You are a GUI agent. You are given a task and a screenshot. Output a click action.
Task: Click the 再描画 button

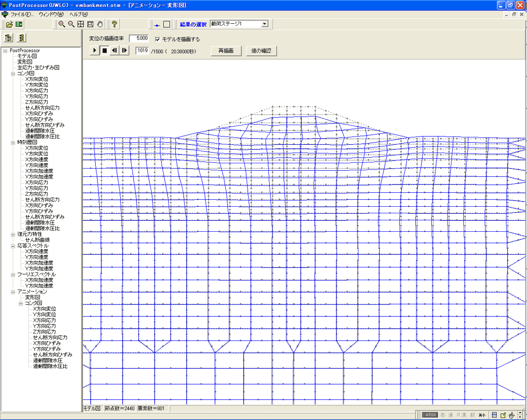tap(226, 51)
